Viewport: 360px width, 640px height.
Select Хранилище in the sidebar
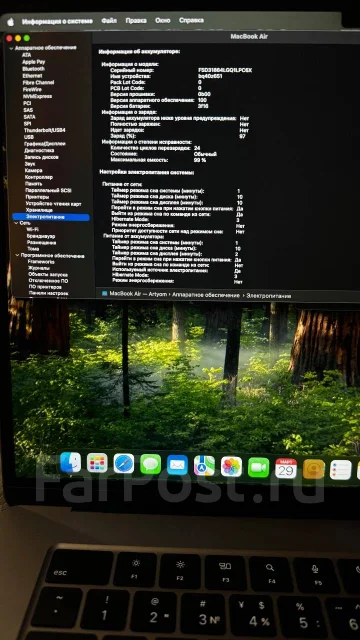point(39,210)
